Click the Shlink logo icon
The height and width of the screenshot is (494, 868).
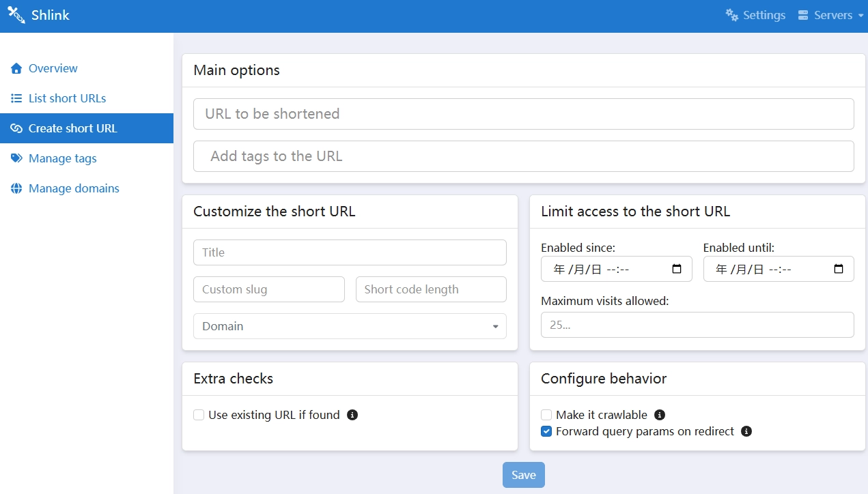[16, 15]
